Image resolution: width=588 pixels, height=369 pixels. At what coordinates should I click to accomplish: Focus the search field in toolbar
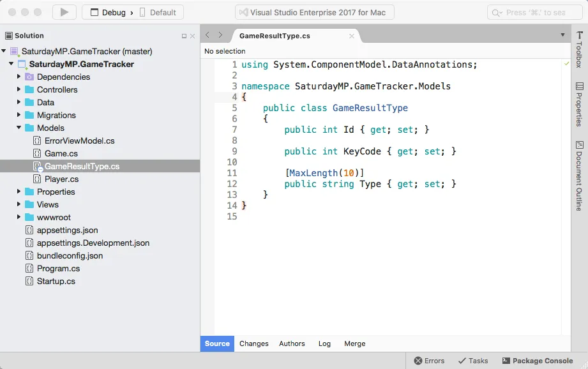(535, 12)
